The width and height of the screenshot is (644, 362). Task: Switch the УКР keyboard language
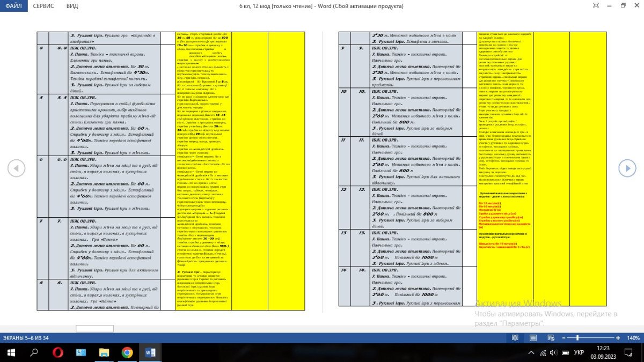[579, 352]
